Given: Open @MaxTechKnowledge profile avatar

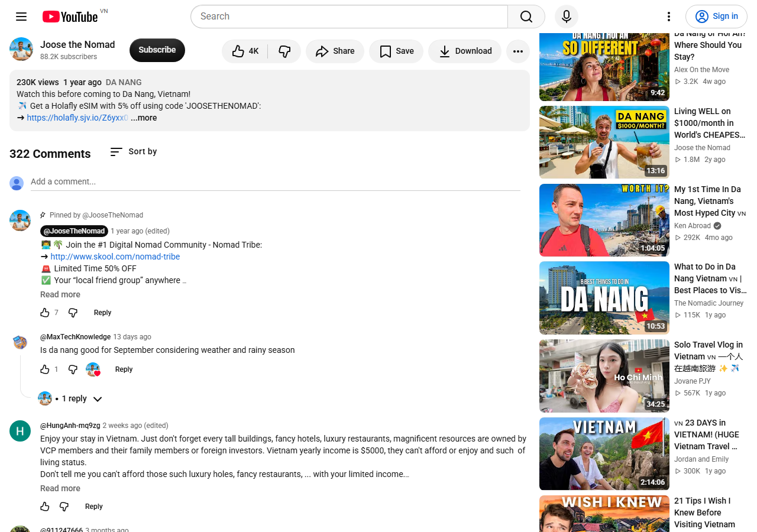Looking at the screenshot, I should pos(20,342).
